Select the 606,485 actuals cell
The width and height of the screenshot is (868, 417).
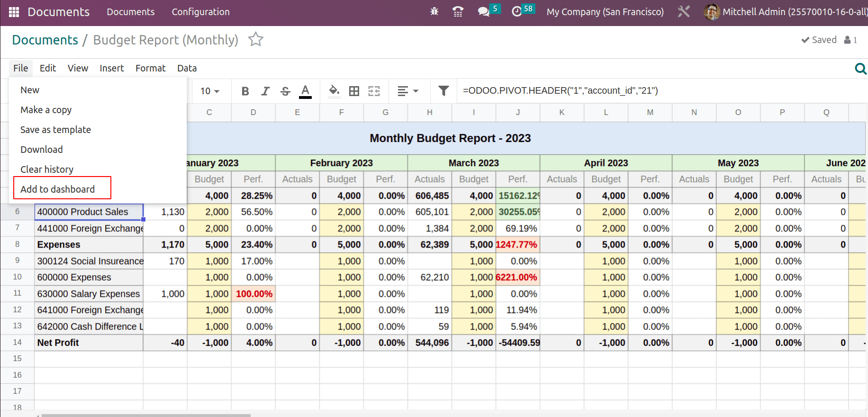(430, 196)
